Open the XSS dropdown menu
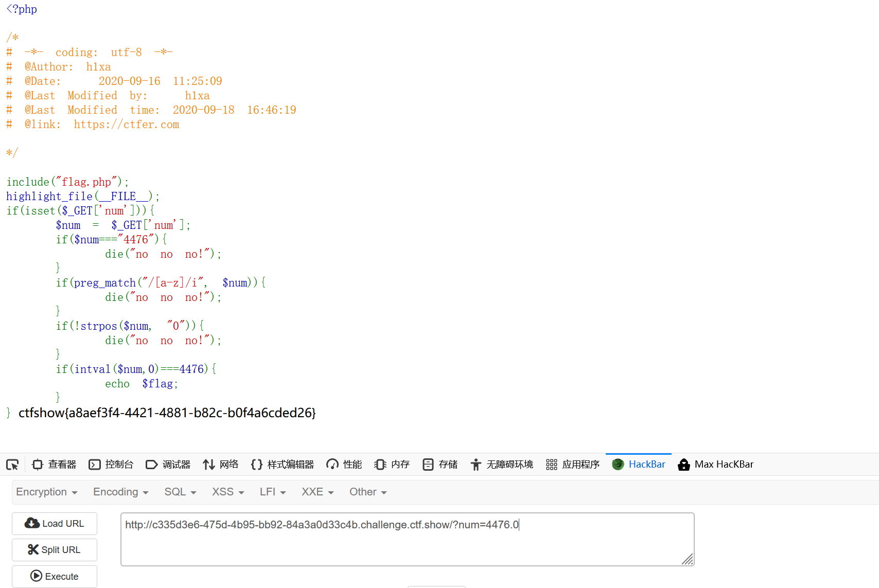879x588 pixels. click(227, 492)
